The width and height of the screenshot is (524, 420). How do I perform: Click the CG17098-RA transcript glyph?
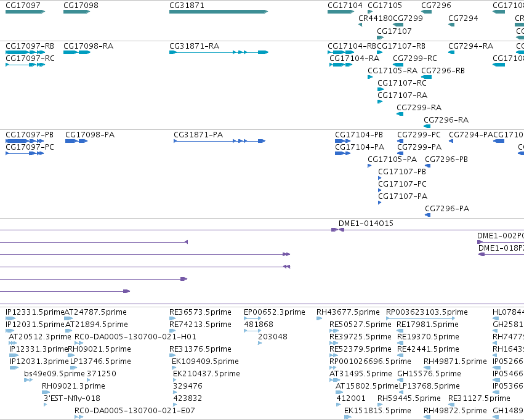pyautogui.click(x=77, y=52)
